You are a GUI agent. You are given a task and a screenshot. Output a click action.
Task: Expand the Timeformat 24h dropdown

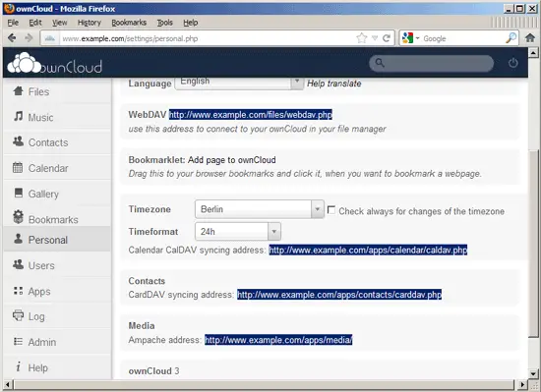coord(238,232)
